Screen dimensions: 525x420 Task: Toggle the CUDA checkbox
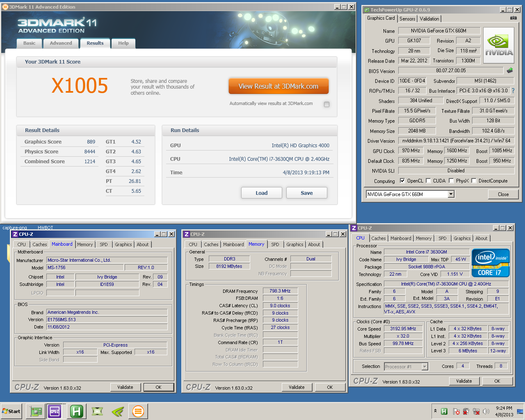pos(428,181)
